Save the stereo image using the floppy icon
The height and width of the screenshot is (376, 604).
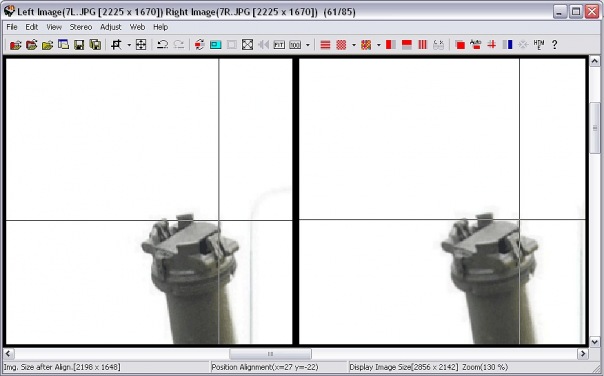[x=79, y=45]
